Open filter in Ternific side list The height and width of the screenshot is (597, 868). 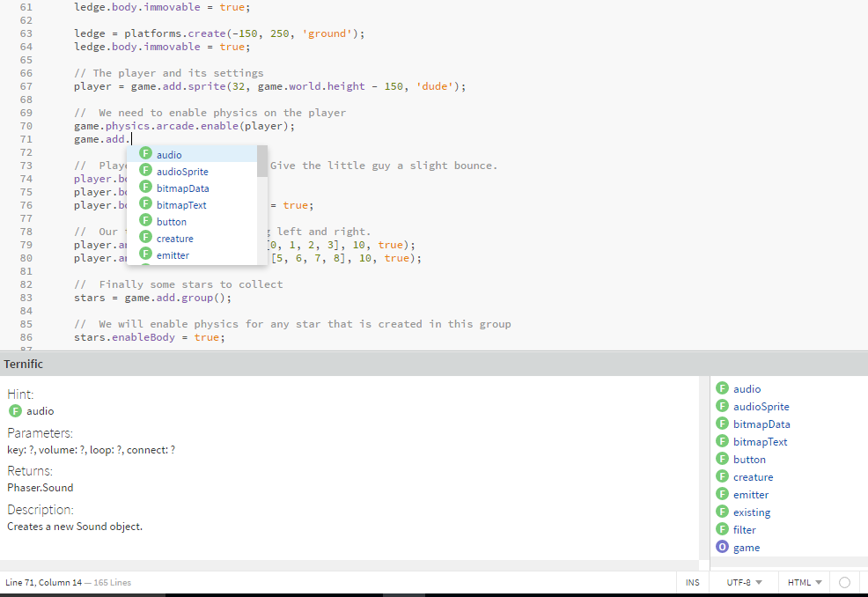[744, 530]
